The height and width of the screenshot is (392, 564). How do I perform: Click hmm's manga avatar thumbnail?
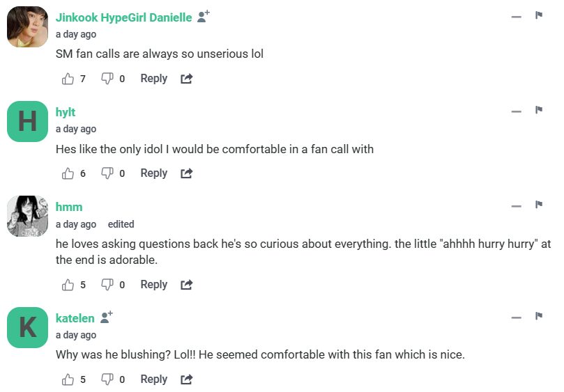(27, 216)
